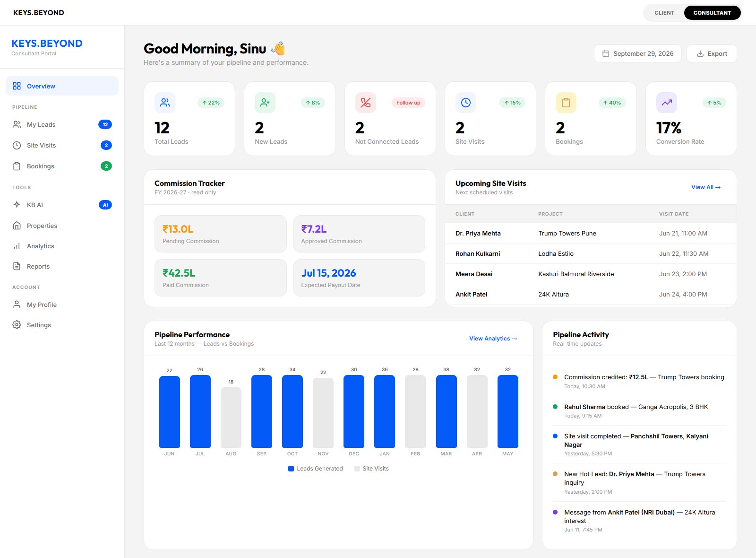Select Rohan Kulkarni visit row
756x558 pixels.
591,253
